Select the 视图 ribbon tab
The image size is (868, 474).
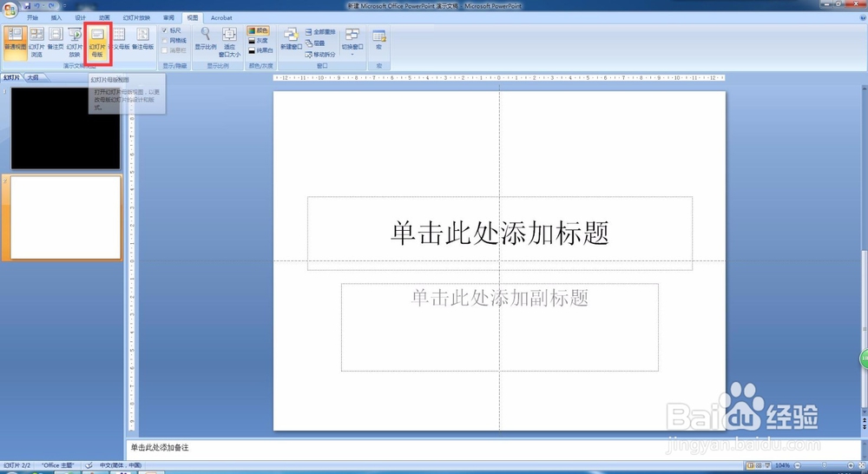click(193, 17)
